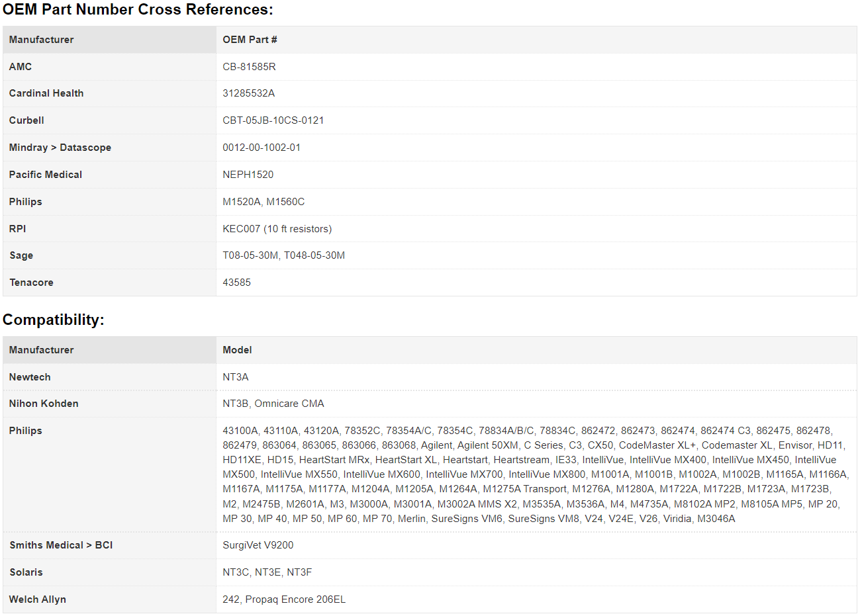The height and width of the screenshot is (616, 860).
Task: Select the Pacific Medical manufacturer cell
Action: (109, 175)
